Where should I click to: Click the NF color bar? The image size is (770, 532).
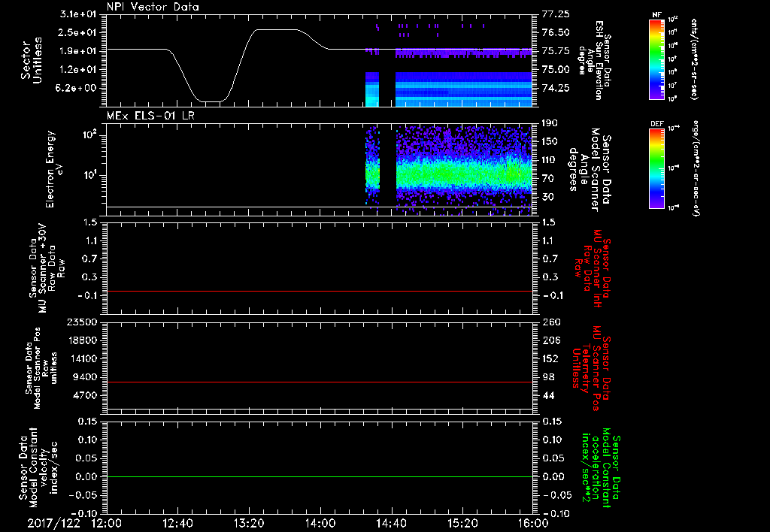pos(657,59)
